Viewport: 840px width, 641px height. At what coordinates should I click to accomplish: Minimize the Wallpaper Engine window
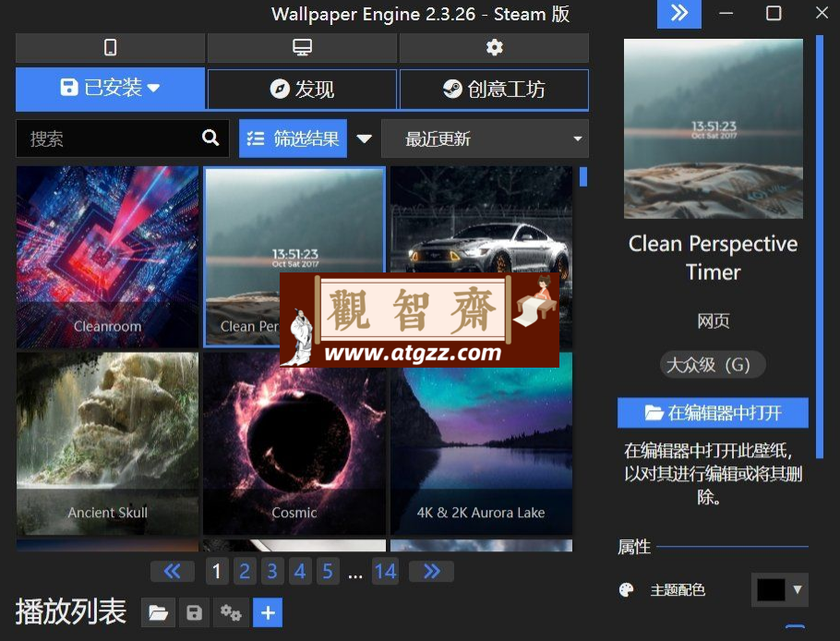pos(726,13)
